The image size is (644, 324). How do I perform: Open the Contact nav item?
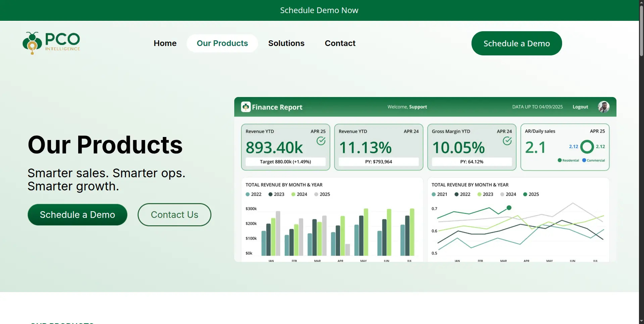(x=340, y=43)
